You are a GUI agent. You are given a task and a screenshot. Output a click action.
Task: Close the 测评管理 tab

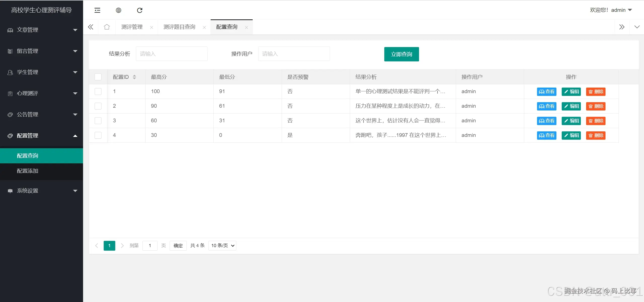pos(151,28)
